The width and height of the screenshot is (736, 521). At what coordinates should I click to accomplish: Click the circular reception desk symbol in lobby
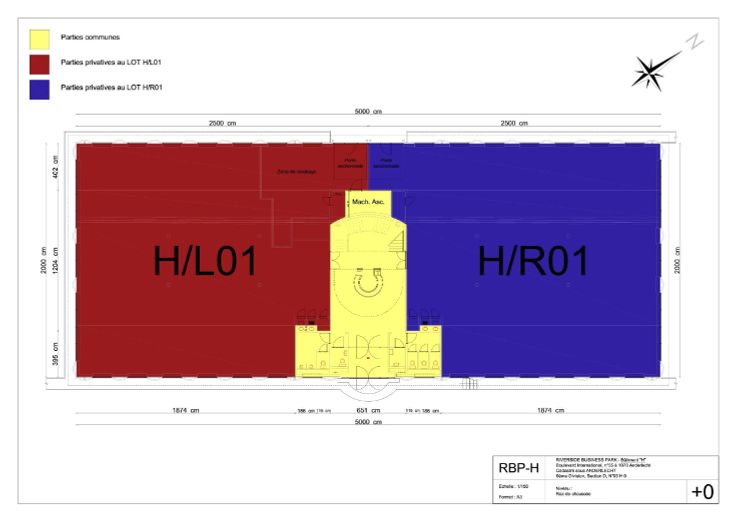coord(368,283)
